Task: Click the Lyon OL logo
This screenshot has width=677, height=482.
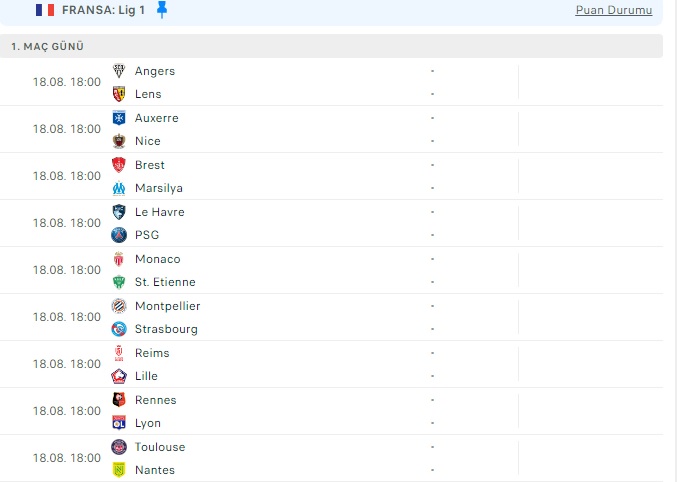Action: (119, 423)
